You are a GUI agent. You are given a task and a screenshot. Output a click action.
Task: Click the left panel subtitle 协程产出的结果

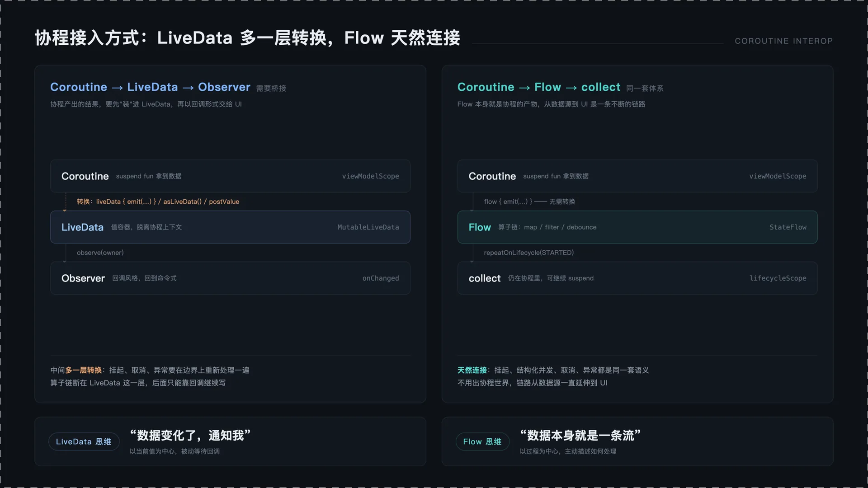[146, 104]
